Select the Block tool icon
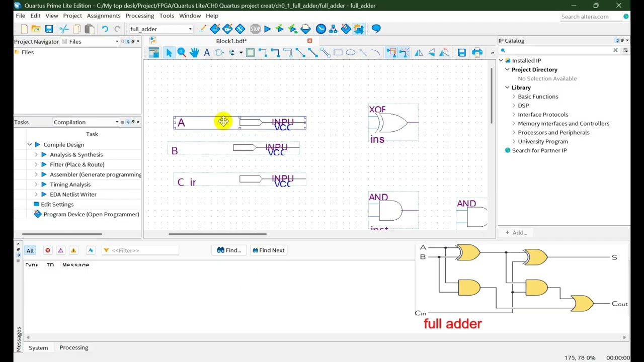Screen dimensions: 644x362 pyautogui.click(x=250, y=52)
